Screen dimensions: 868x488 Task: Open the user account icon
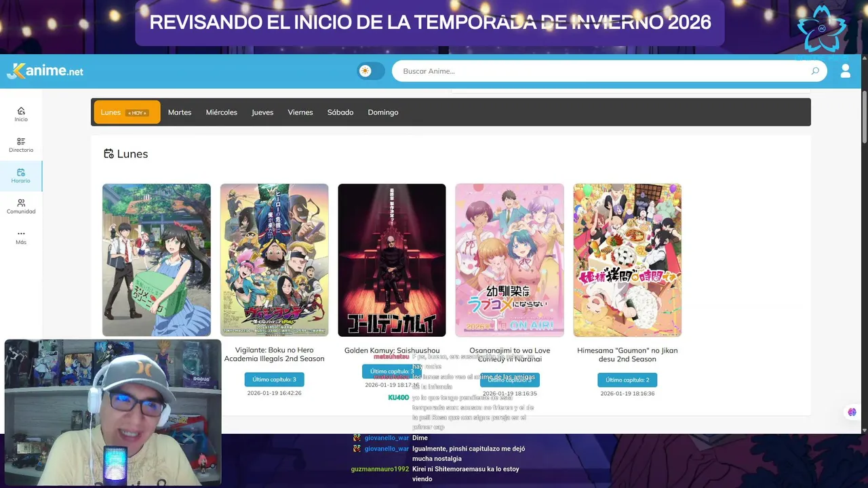click(x=846, y=71)
